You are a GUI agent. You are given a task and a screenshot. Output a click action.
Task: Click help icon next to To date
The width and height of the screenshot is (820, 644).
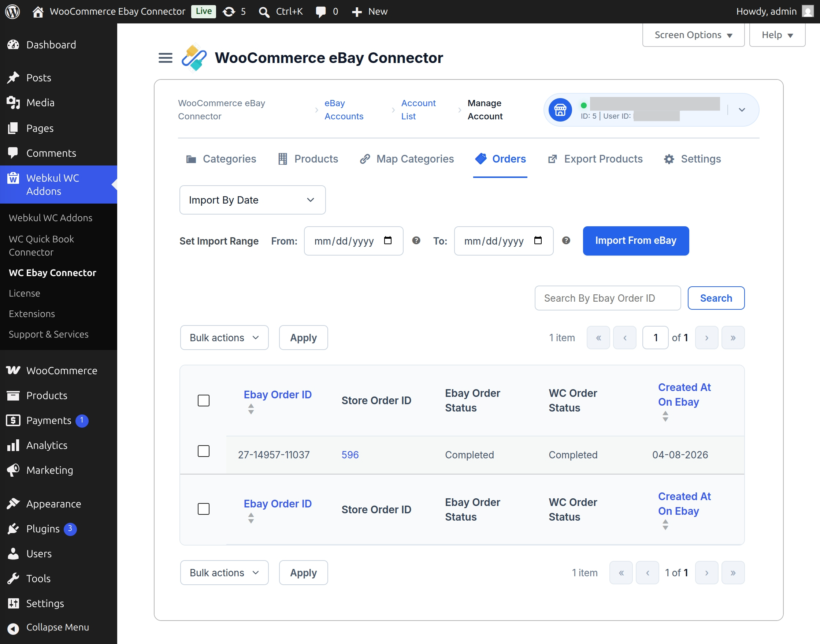point(566,241)
